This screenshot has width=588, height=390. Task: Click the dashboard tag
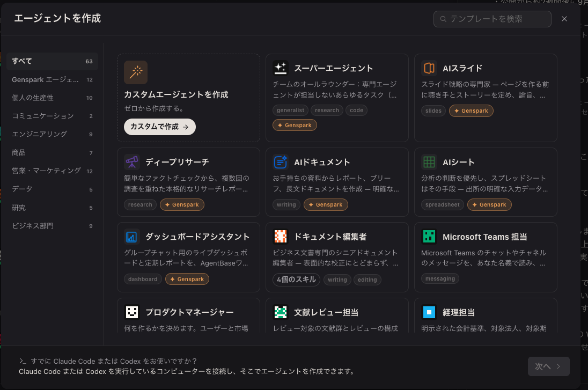point(143,279)
